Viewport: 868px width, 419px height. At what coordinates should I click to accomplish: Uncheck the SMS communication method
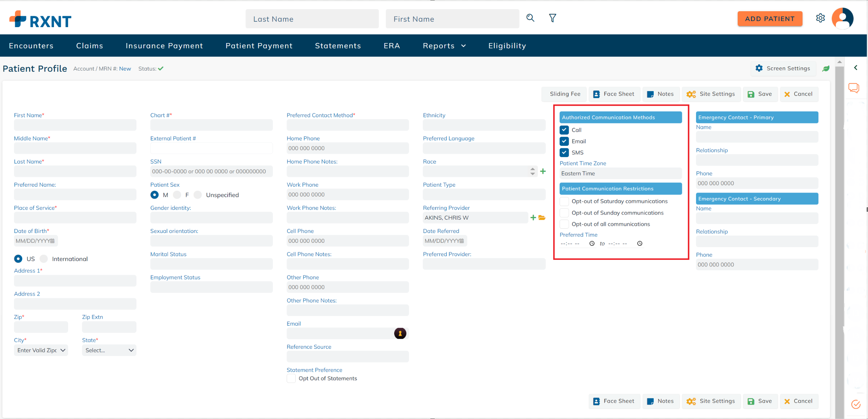[x=564, y=152]
